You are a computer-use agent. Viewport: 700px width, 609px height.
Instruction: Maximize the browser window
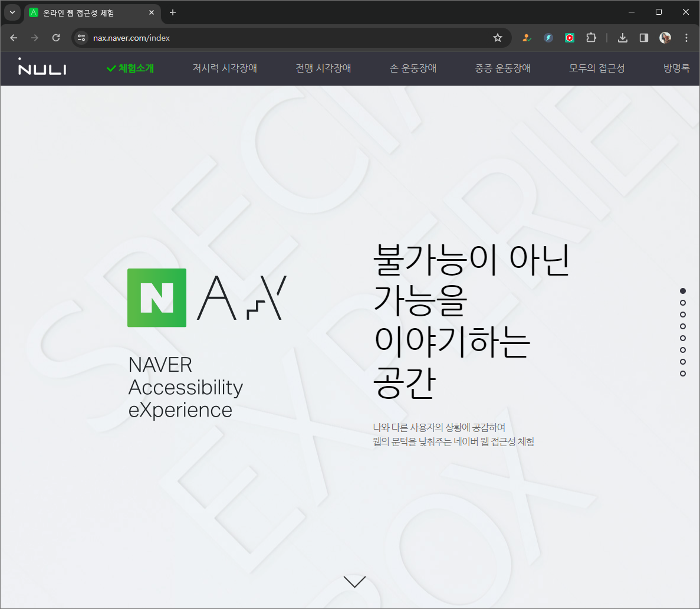pos(659,12)
